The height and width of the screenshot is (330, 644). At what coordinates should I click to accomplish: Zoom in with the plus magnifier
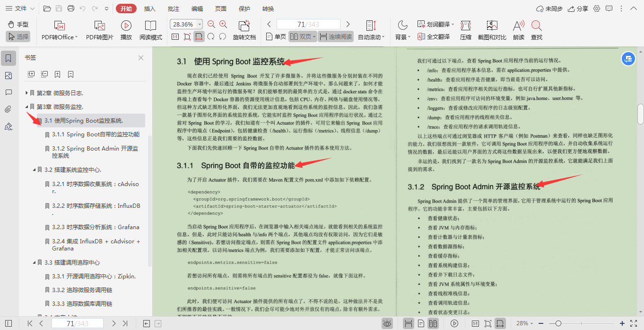pos(223,24)
